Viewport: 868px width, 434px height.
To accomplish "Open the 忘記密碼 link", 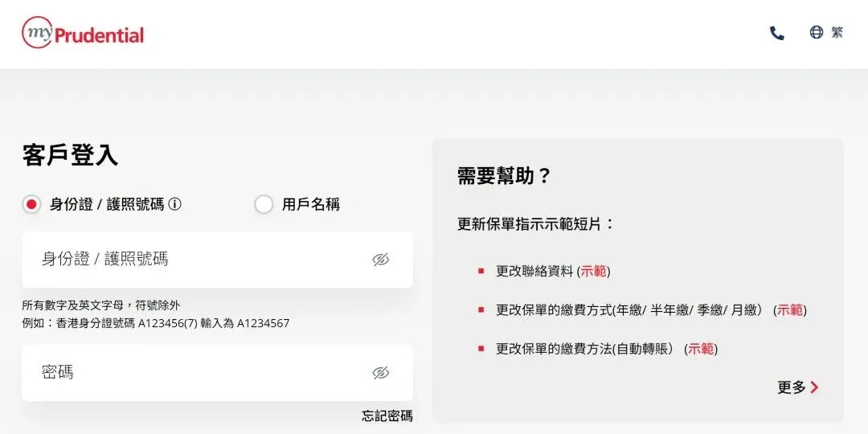I will click(x=387, y=416).
